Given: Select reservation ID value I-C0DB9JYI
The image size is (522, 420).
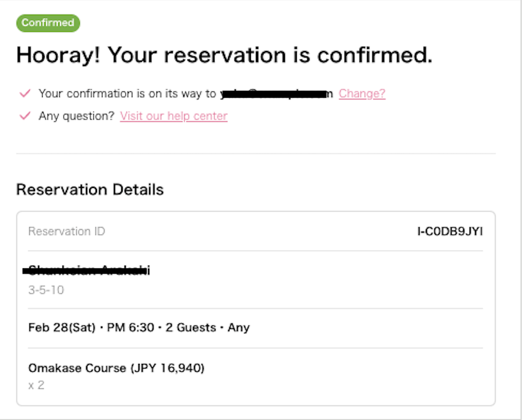Looking at the screenshot, I should point(450,231).
